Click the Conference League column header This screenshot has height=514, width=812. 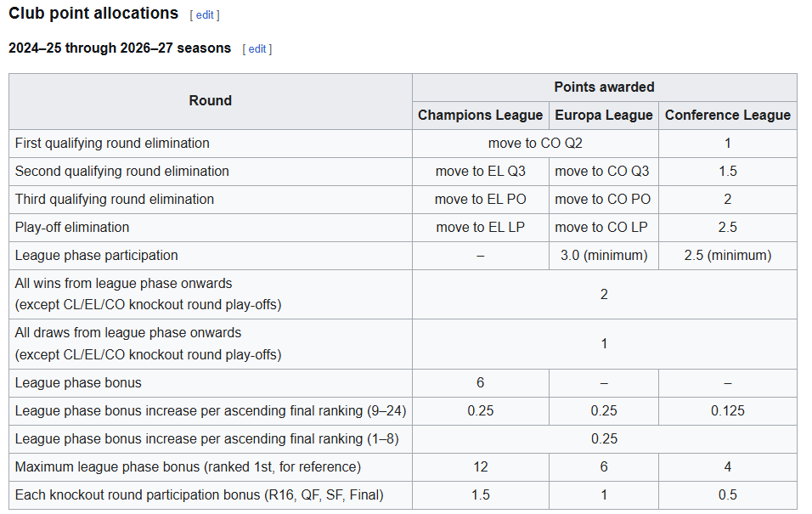click(x=727, y=115)
